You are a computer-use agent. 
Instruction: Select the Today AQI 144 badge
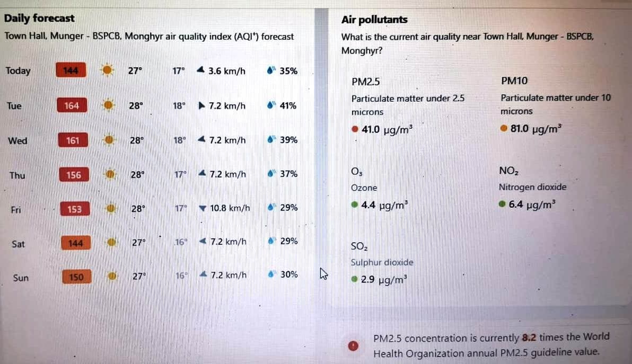[x=71, y=70]
